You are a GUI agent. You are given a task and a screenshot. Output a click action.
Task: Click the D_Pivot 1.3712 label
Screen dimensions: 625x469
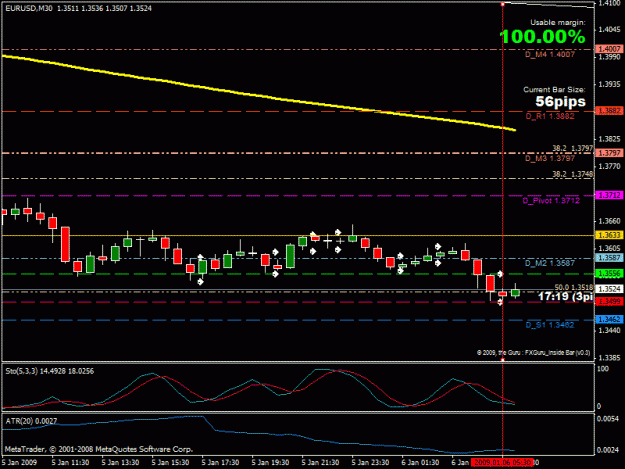(x=551, y=201)
